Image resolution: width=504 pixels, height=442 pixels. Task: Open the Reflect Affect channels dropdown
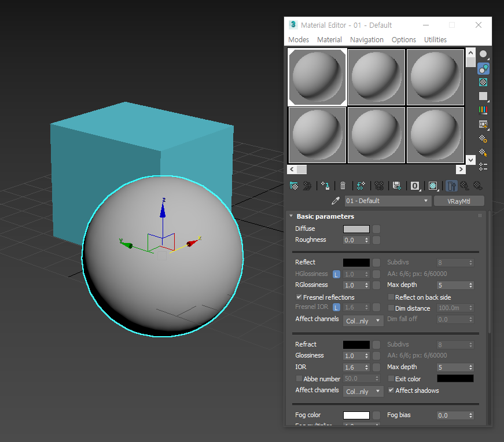[363, 321]
